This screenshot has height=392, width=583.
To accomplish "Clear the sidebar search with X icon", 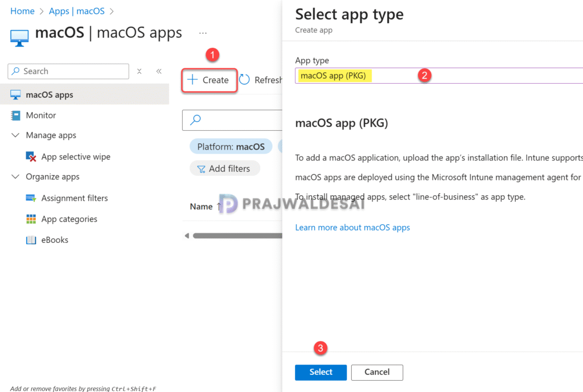I will (x=139, y=71).
